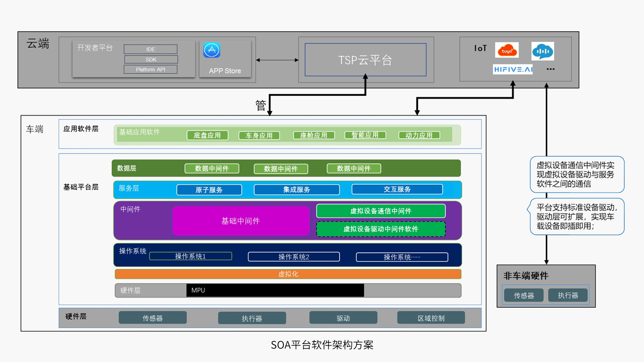
Task: Select the 交互服务 block
Action: (x=397, y=189)
